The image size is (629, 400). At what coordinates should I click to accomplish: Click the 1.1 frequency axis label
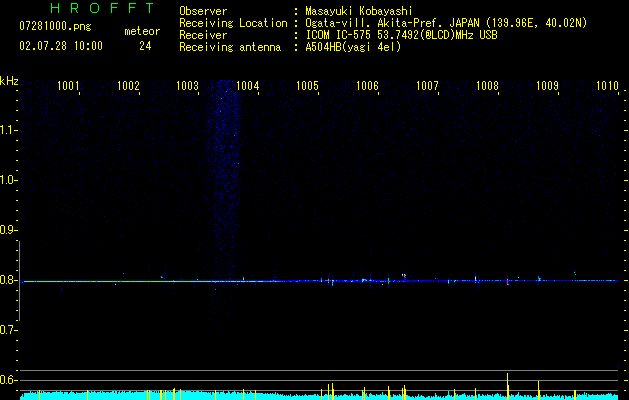click(x=7, y=130)
